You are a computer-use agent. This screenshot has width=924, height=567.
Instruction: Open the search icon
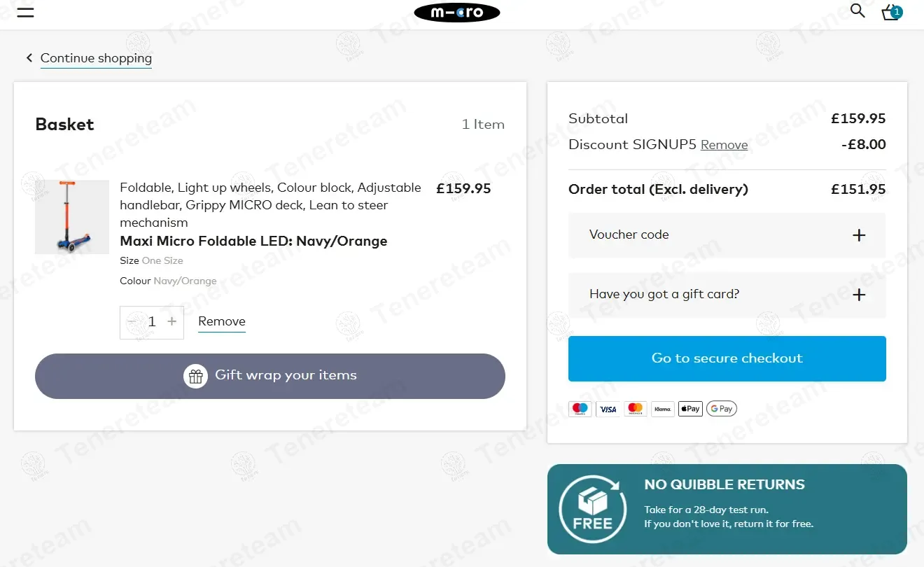[857, 11]
